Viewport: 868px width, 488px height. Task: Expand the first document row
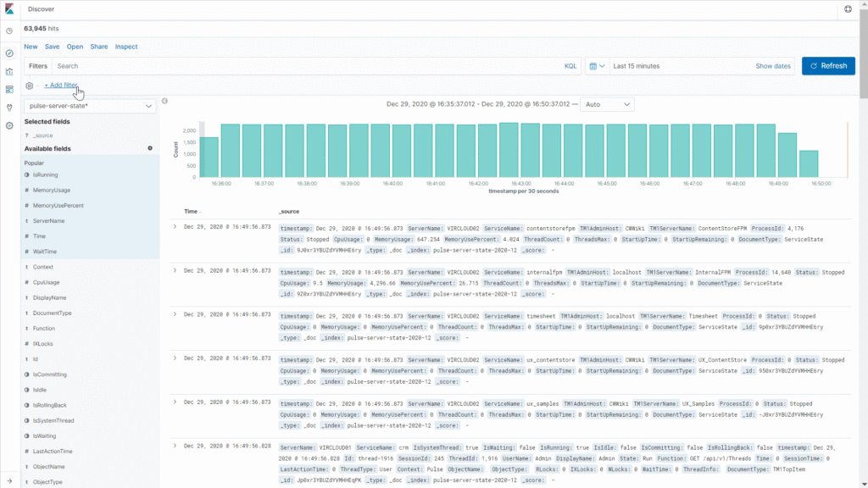[175, 227]
